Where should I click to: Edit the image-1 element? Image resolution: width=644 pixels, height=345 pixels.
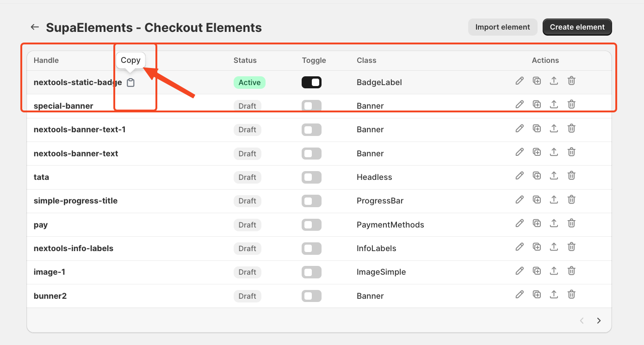tap(520, 271)
